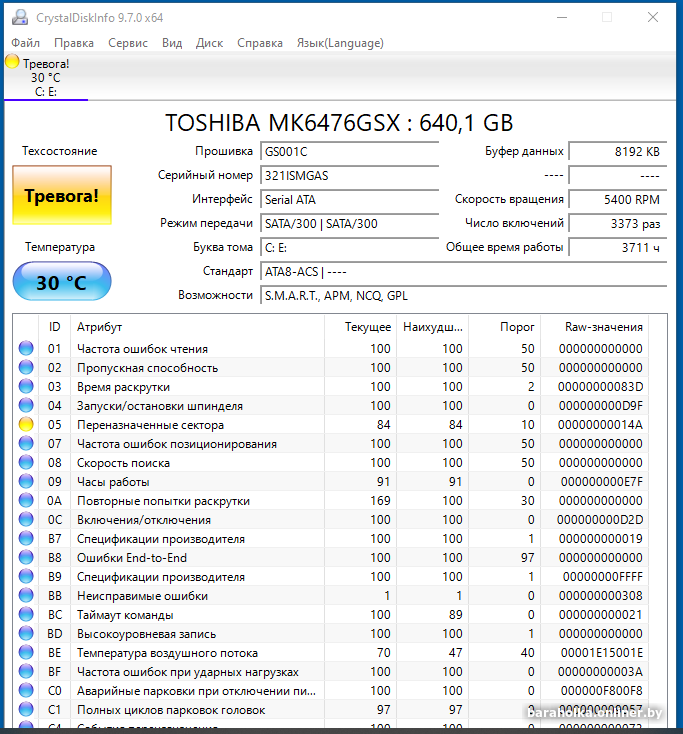Click the interface field Serial ATA

point(349,199)
